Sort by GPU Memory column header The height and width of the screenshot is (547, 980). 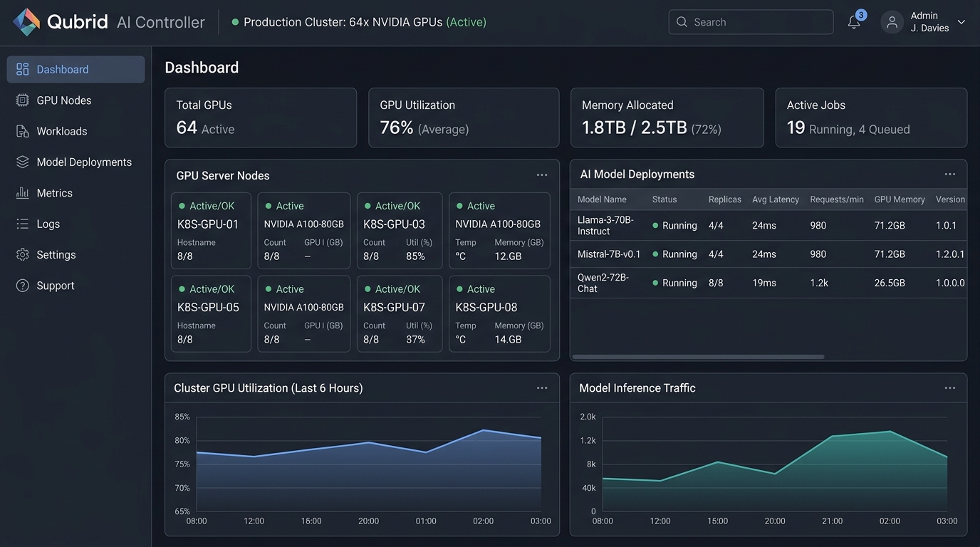pos(900,199)
